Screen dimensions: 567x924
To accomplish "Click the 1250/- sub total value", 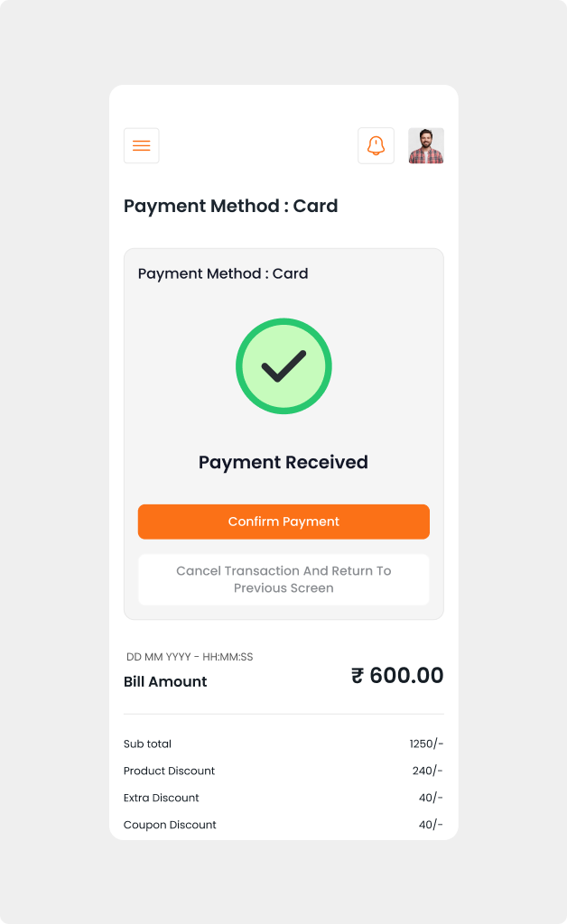I will coord(426,744).
